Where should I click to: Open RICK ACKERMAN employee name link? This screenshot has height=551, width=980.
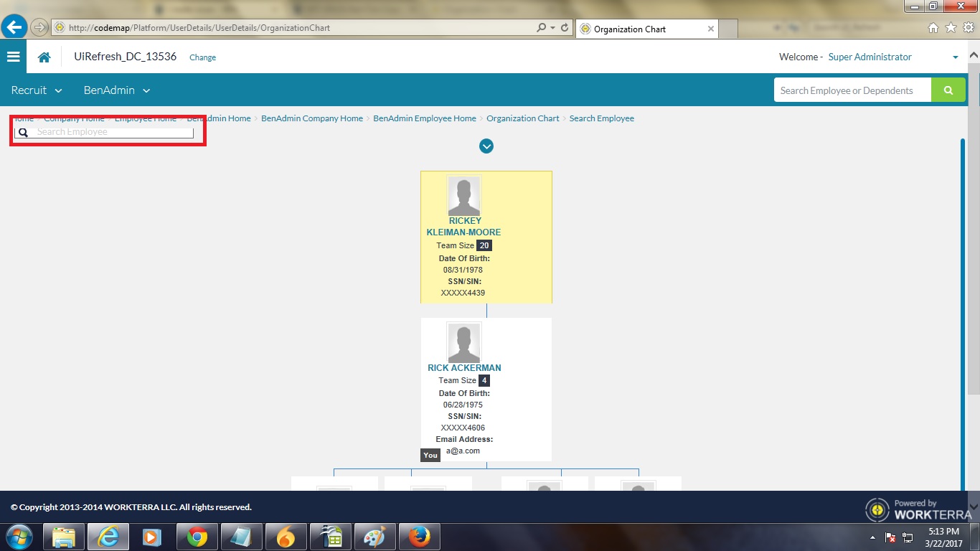coord(464,368)
